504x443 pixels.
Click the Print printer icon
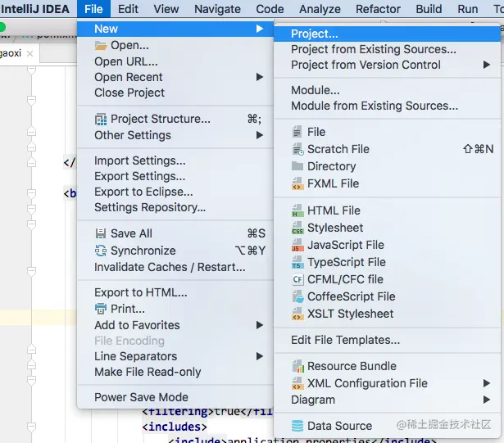(x=101, y=309)
